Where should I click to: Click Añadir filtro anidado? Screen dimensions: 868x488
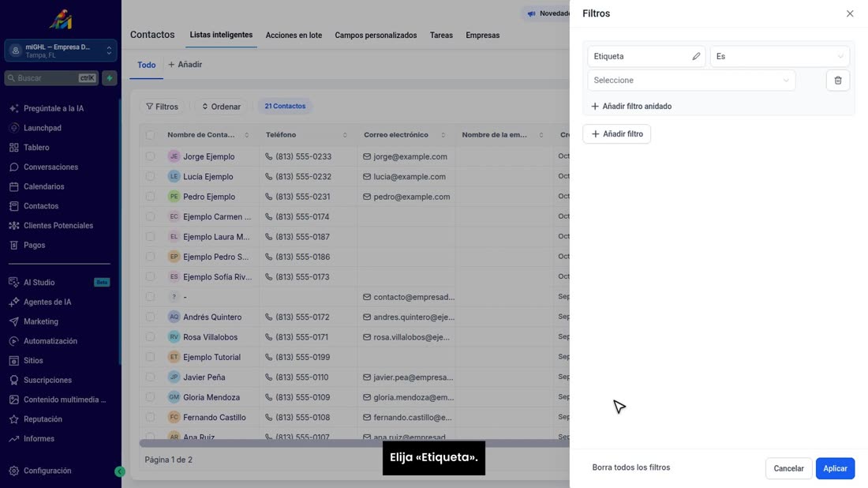tap(631, 107)
